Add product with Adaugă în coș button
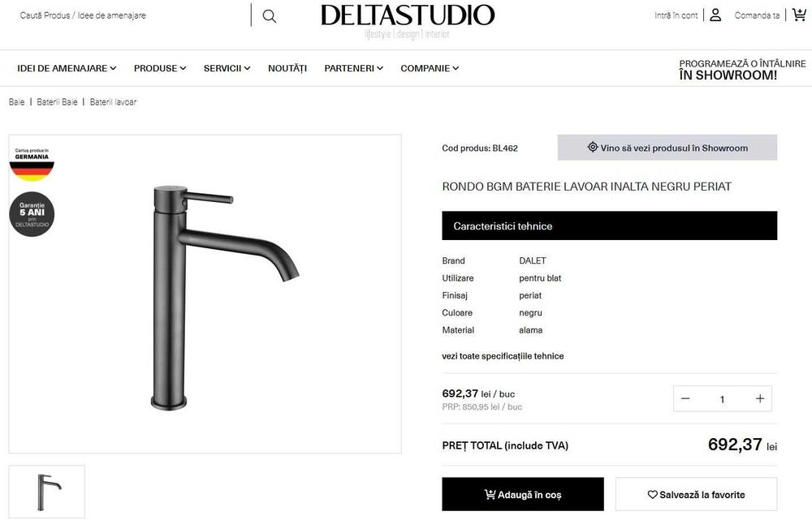The image size is (812, 520). pos(522,494)
